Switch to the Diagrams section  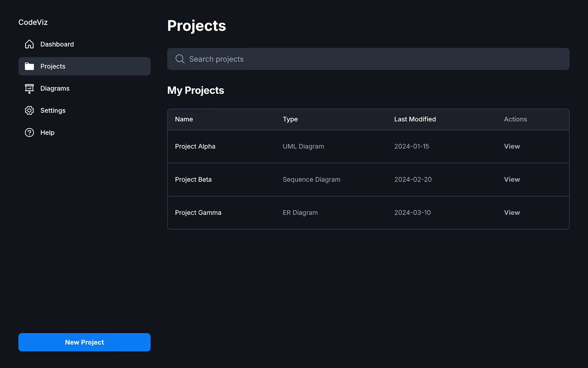54,88
